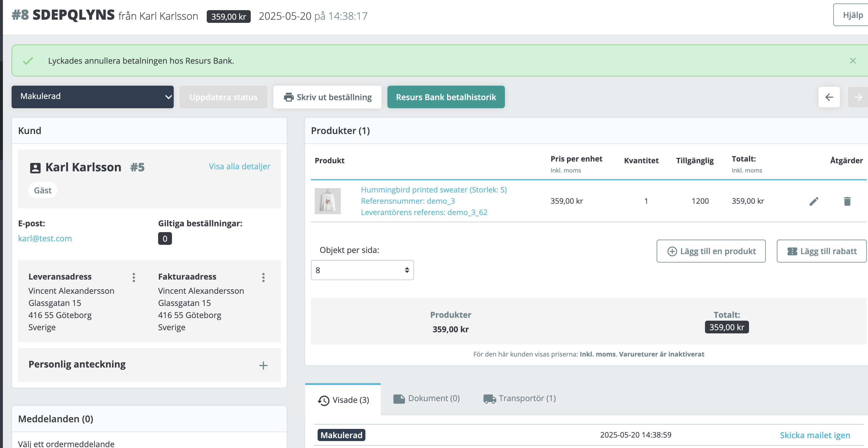This screenshot has width=868, height=448.
Task: Click the order reference SDEPQLYNS heading
Action: [74, 15]
